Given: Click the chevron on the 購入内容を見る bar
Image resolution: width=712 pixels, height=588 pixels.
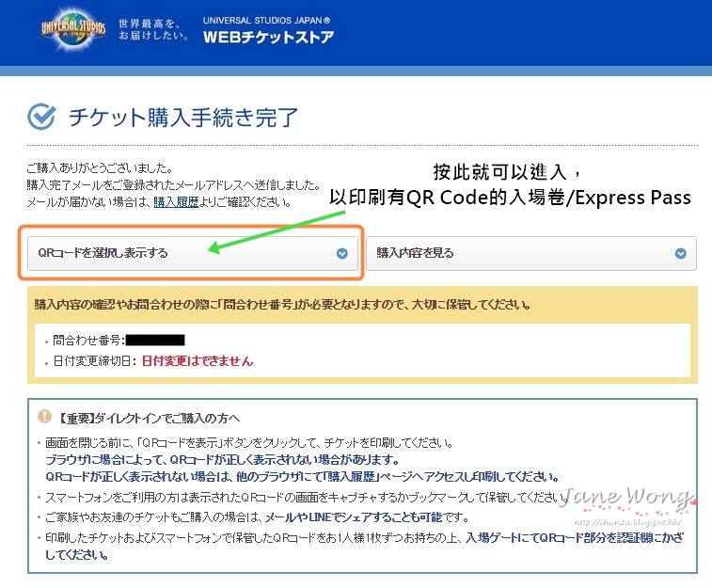Looking at the screenshot, I should [x=680, y=253].
